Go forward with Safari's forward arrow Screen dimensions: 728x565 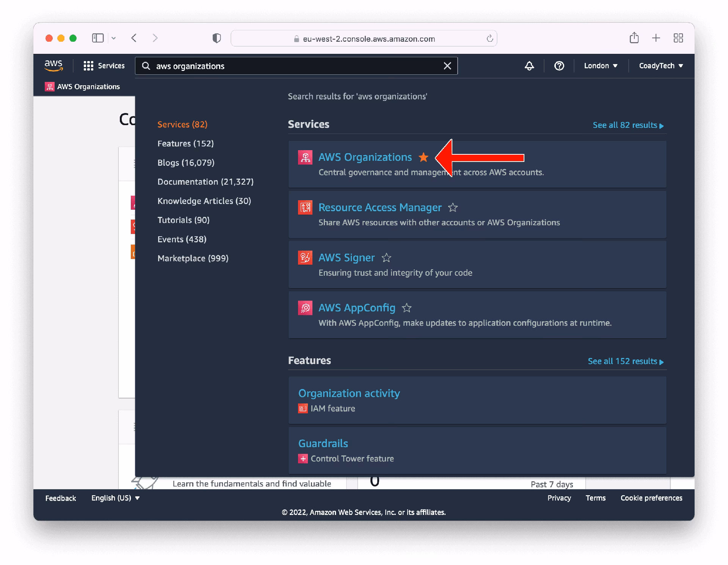pyautogui.click(x=155, y=38)
